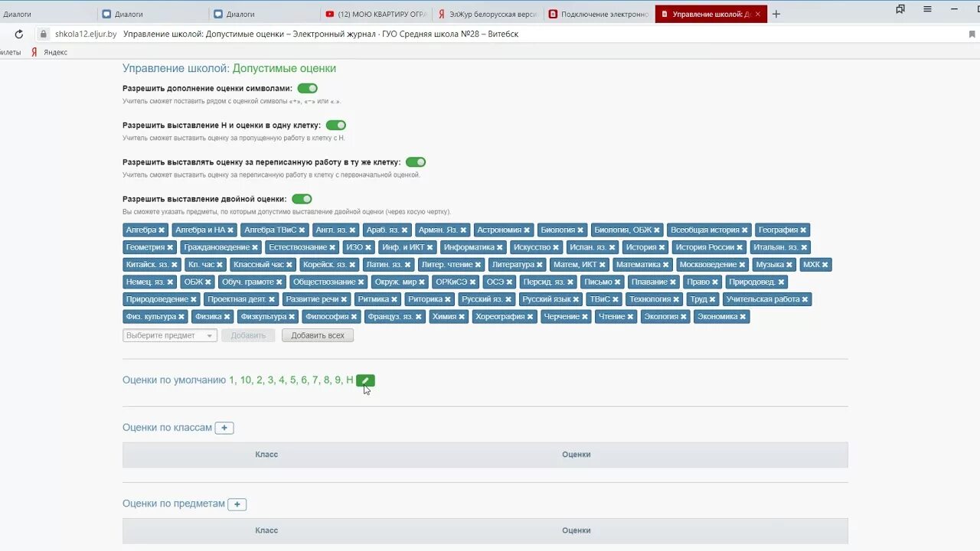
Task: Delete the Плавание subject tag
Action: coord(673,282)
